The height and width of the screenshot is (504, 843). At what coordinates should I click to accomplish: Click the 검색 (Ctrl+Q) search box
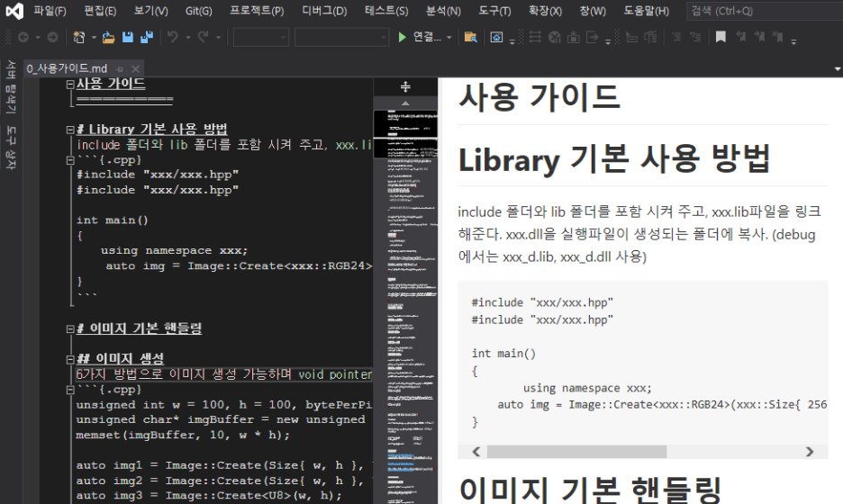[x=765, y=11]
